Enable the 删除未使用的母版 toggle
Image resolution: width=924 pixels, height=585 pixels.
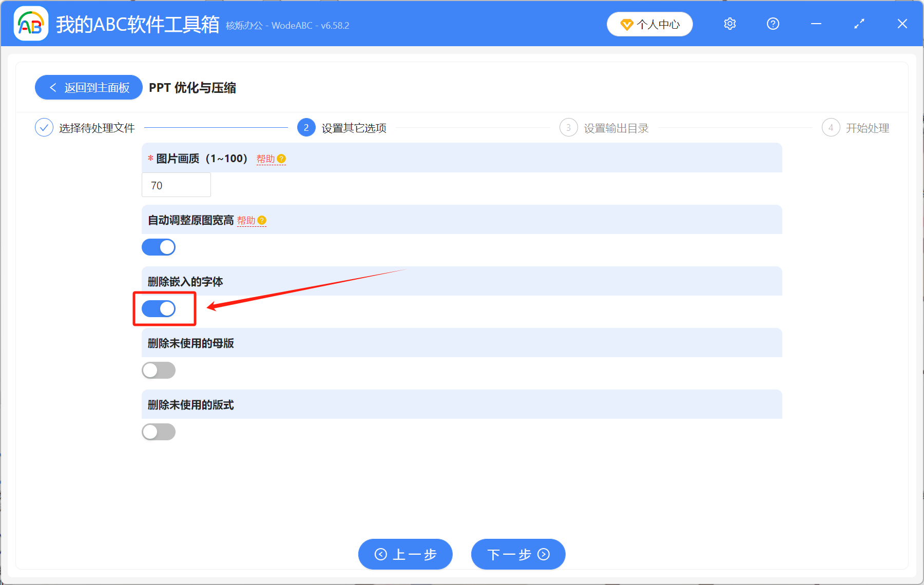pos(158,370)
